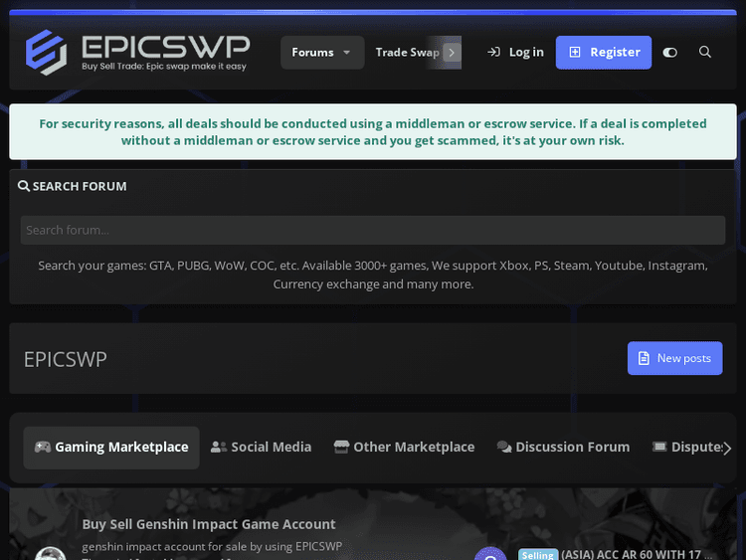
Task: Click the SEARCH FORUM heading
Action: 80,187
